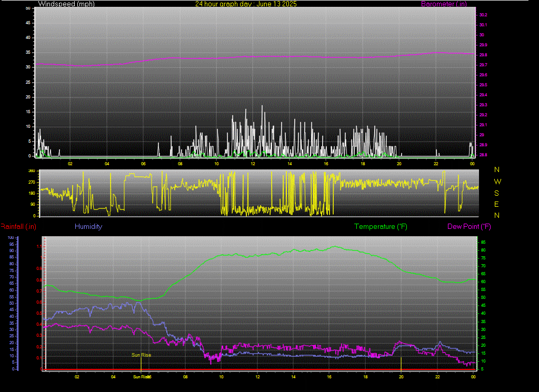The image size is (539, 392).
Task: Select the 29.2 barometer axis value
Action: [x=483, y=115]
